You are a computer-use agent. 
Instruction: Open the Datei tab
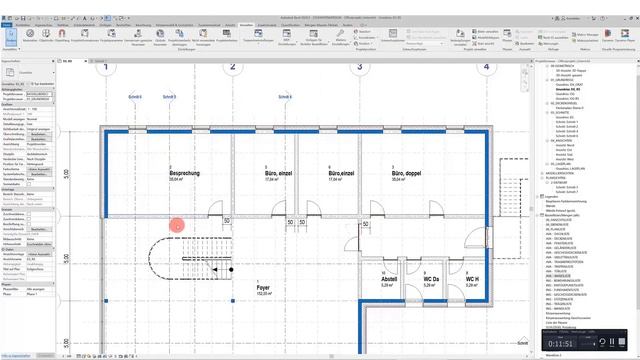pos(7,25)
